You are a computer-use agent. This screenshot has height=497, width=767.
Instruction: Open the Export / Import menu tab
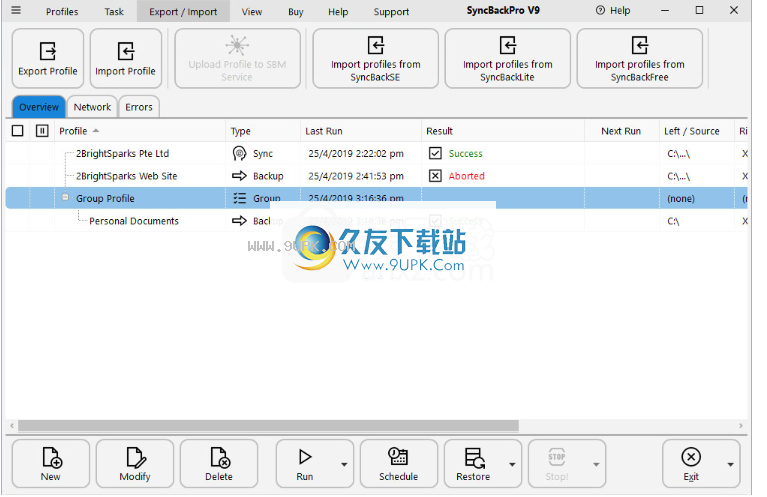(x=183, y=12)
